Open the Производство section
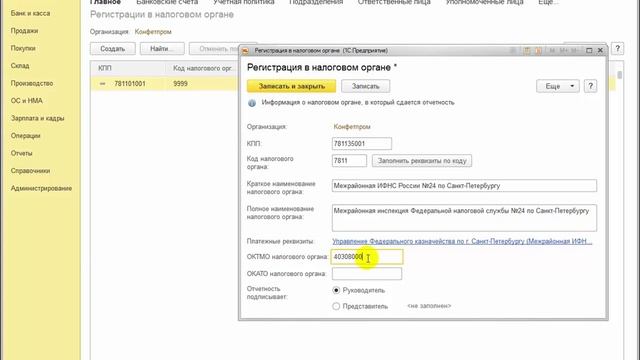This screenshot has width=640, height=360. coord(32,83)
